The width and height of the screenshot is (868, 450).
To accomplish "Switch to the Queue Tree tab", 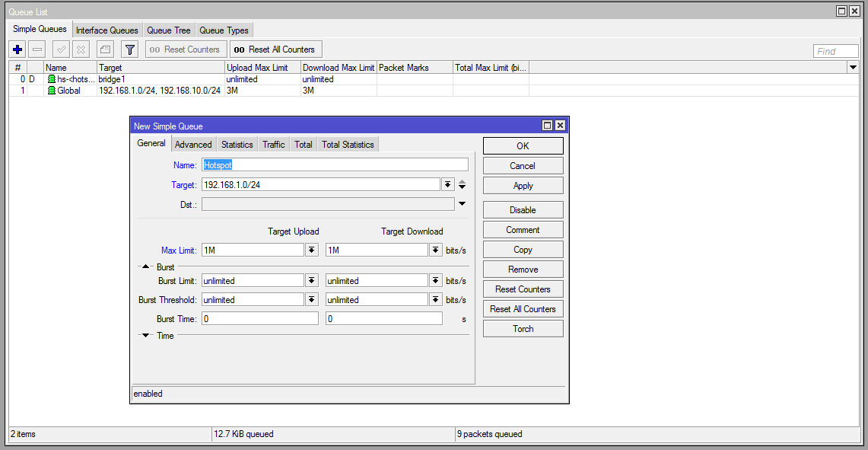I will (x=169, y=30).
